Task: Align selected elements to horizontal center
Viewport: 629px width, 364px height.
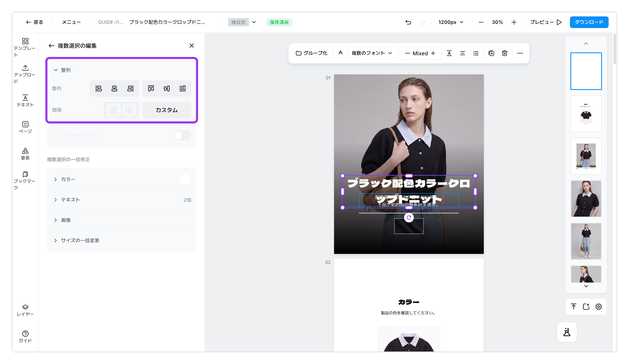Action: click(114, 89)
